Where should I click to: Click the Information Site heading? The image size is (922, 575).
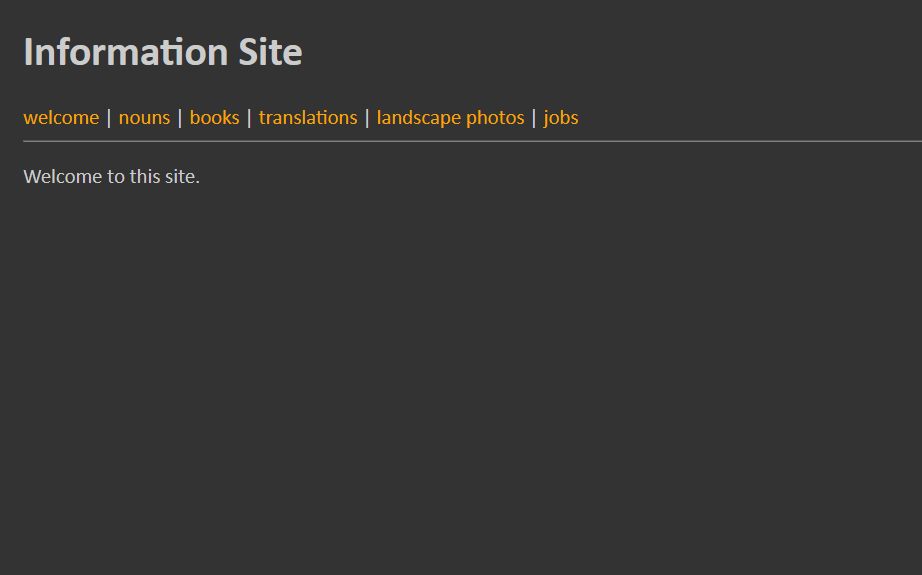click(x=163, y=52)
